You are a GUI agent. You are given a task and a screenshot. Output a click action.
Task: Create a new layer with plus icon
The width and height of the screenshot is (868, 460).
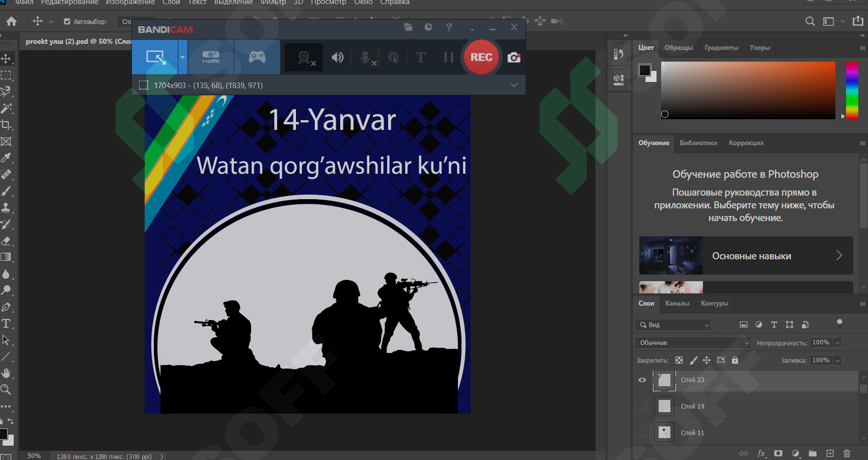click(830, 453)
